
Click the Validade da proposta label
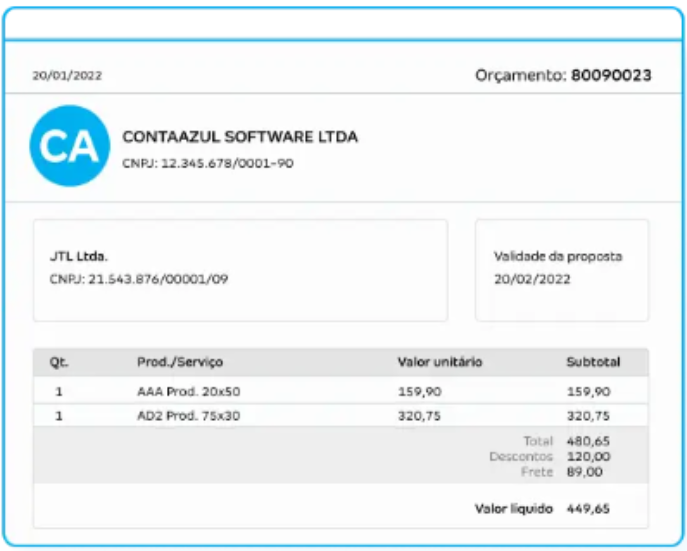(x=558, y=257)
